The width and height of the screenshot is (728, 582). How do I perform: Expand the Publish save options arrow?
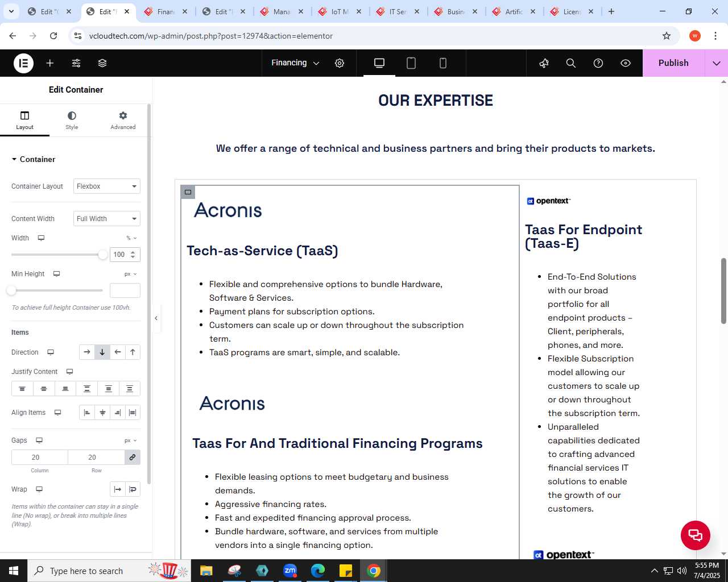pyautogui.click(x=717, y=63)
